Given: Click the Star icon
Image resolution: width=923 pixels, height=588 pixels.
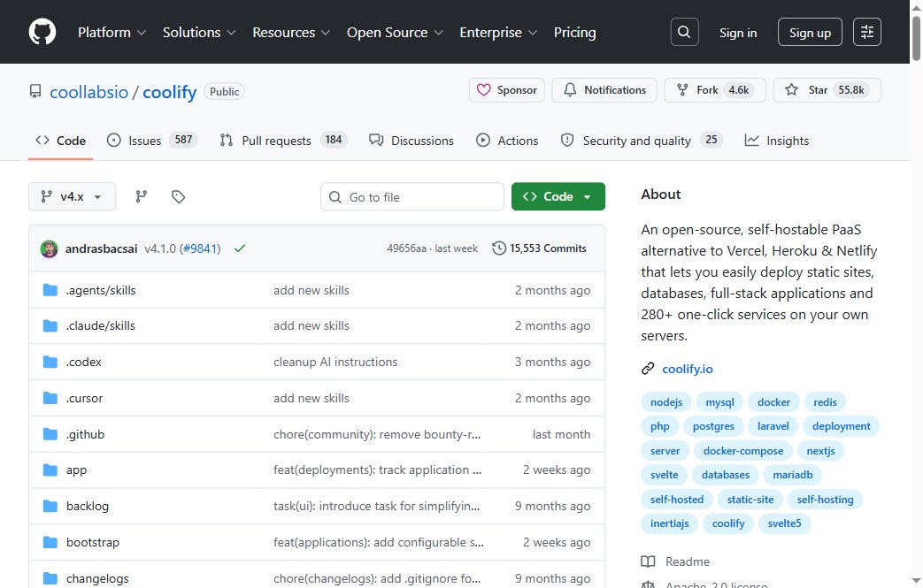Looking at the screenshot, I should 792,90.
